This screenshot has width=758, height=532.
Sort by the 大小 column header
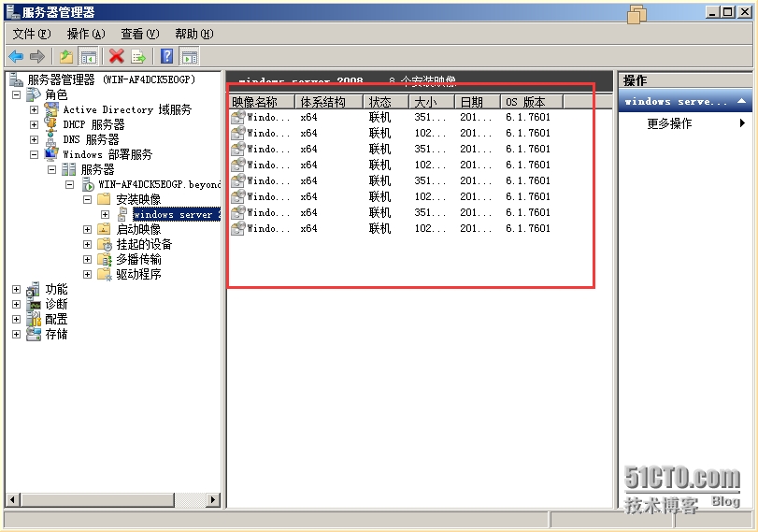432,102
